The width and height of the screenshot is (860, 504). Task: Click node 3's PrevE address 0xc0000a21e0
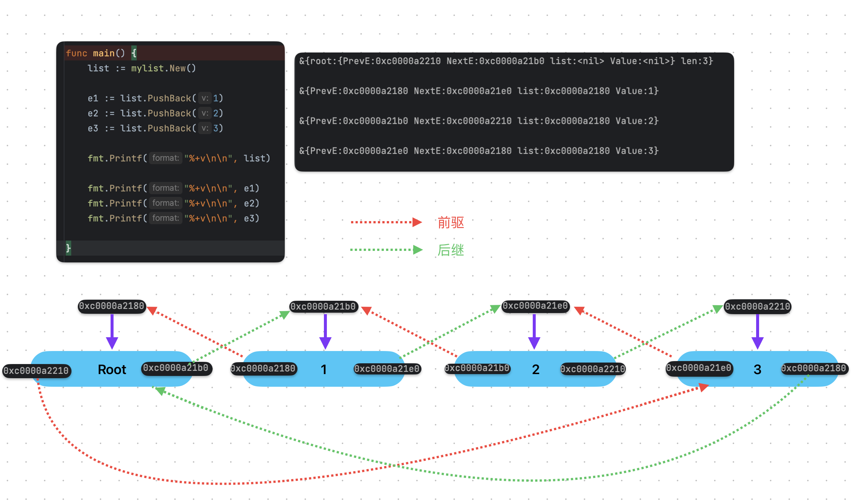coord(699,369)
